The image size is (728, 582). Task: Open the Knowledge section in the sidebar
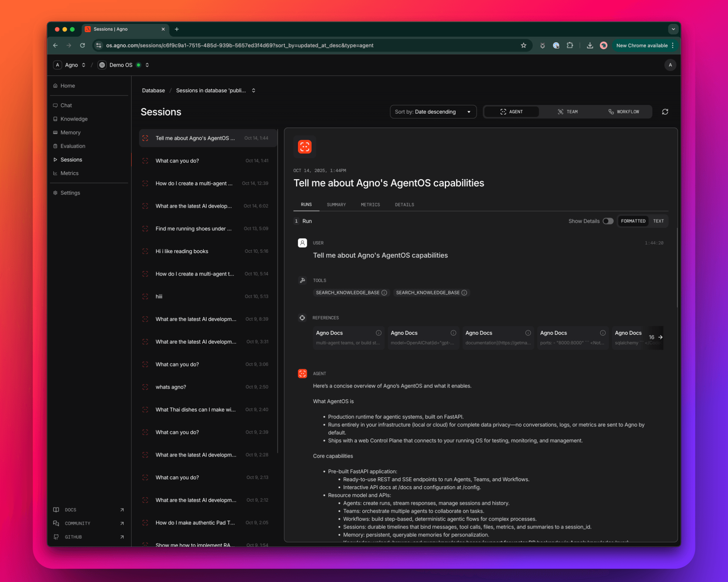74,119
